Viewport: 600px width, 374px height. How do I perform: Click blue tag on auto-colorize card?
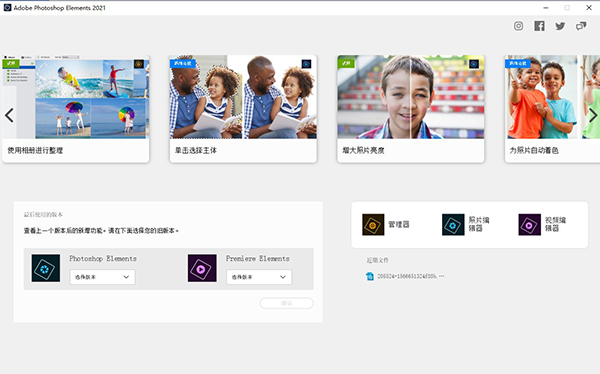[518, 64]
